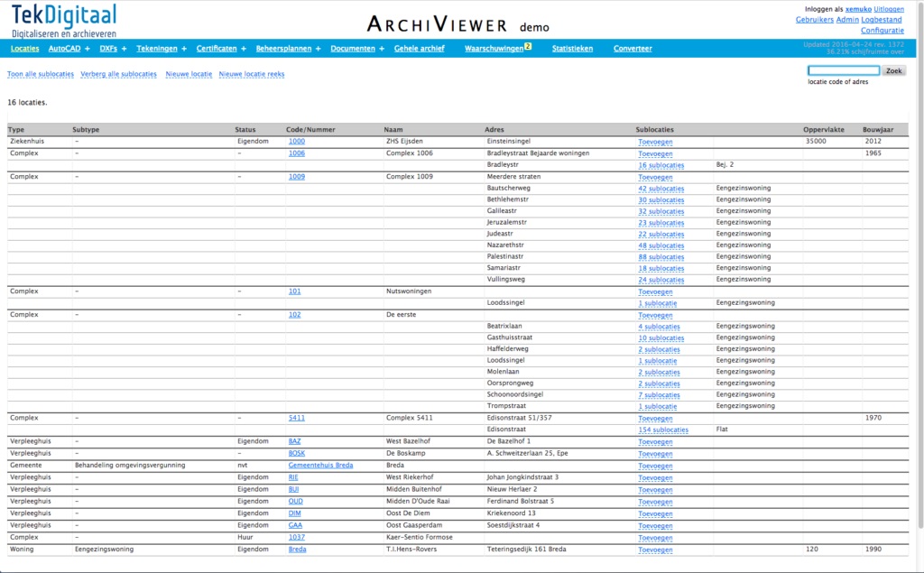
Task: Expand the AutoCAD plus submenu
Action: [x=88, y=49]
